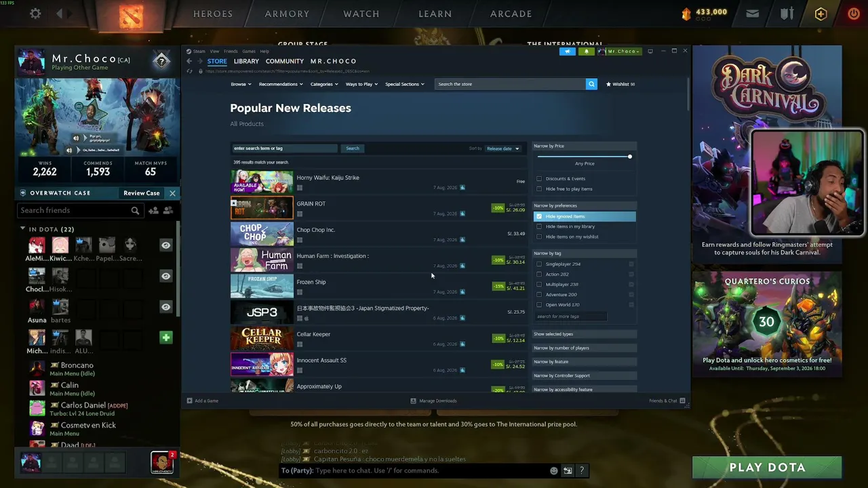Check the Action tag filter
Image resolution: width=868 pixels, height=488 pixels.
[539, 274]
